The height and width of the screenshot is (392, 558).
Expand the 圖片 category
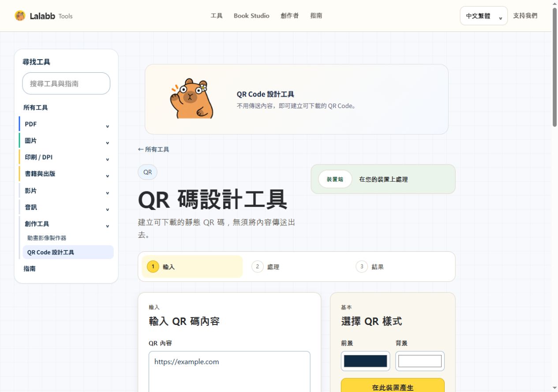click(x=66, y=141)
